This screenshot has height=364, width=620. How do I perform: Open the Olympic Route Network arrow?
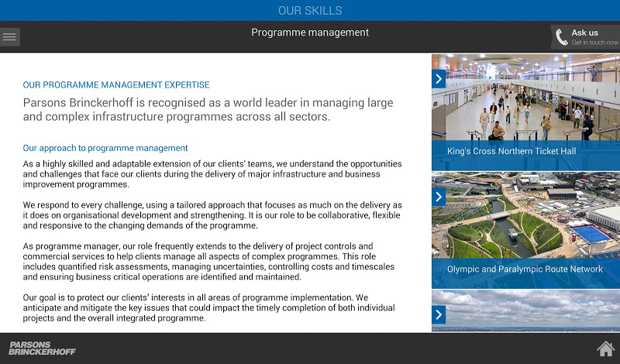pyautogui.click(x=439, y=197)
